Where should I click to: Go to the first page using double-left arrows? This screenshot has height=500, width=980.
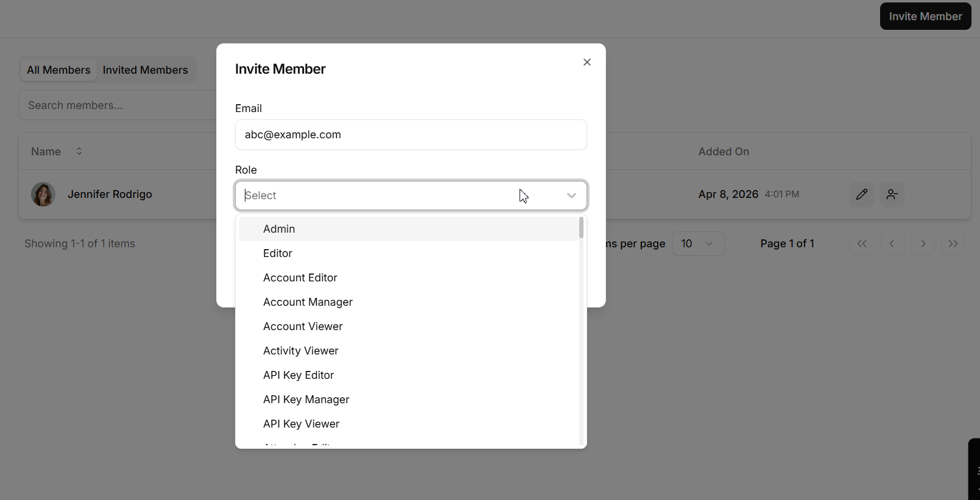[x=861, y=244]
